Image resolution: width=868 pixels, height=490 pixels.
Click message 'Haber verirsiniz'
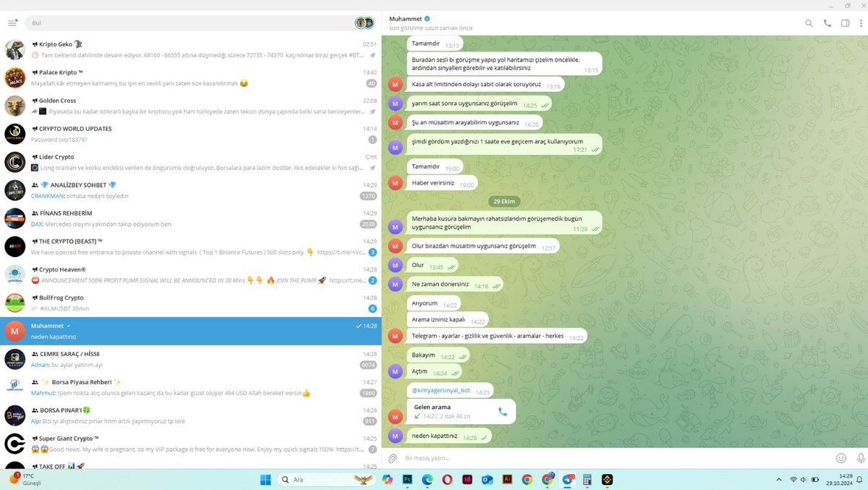click(x=442, y=184)
